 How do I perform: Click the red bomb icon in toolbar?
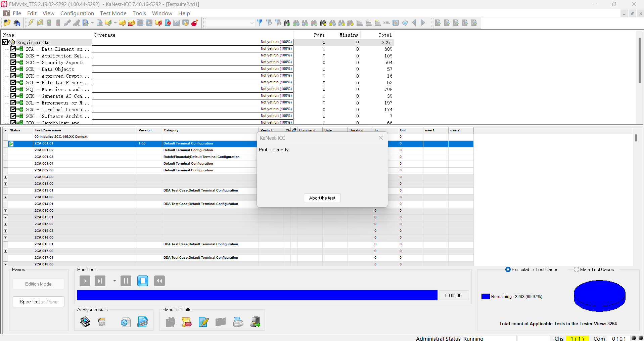coord(194,23)
